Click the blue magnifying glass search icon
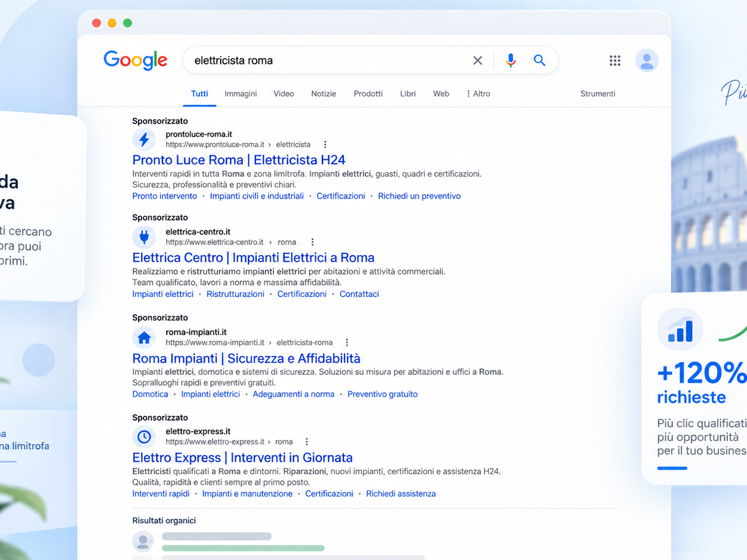This screenshot has width=747, height=560. click(539, 60)
